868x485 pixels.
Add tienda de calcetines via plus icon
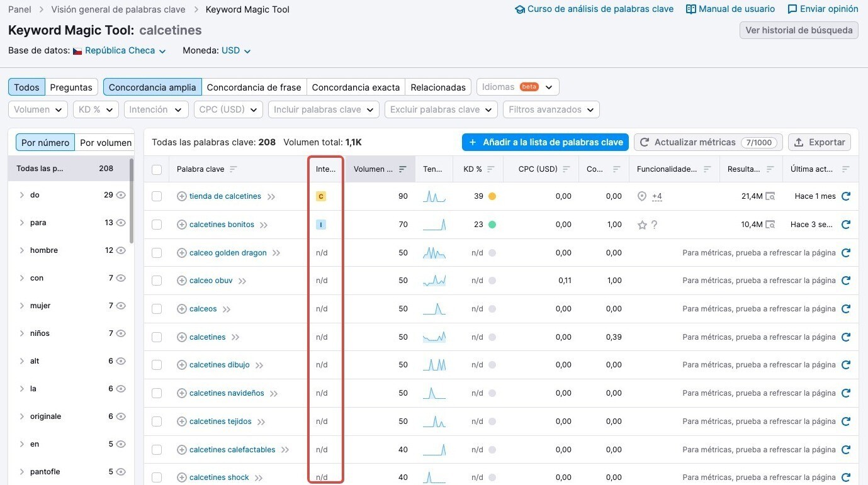[182, 196]
